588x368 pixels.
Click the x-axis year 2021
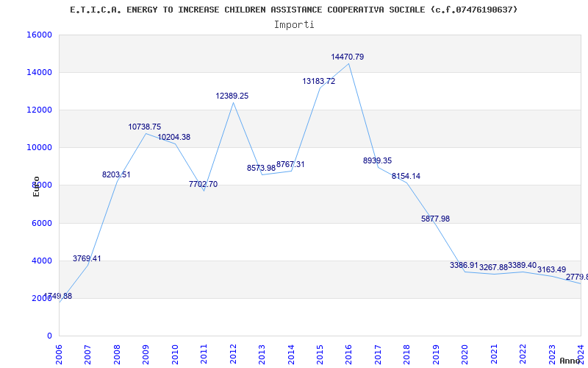(494, 354)
